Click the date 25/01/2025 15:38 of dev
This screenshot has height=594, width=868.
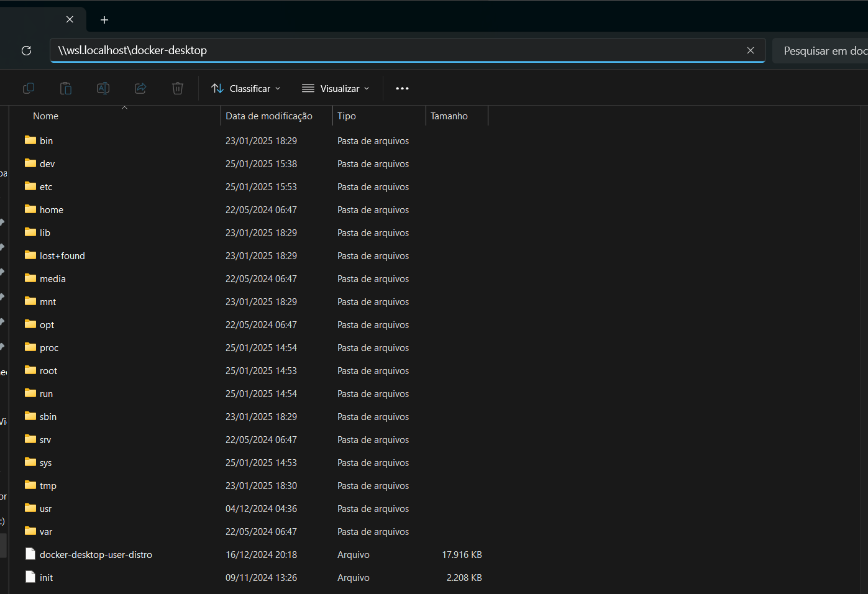coord(261,164)
